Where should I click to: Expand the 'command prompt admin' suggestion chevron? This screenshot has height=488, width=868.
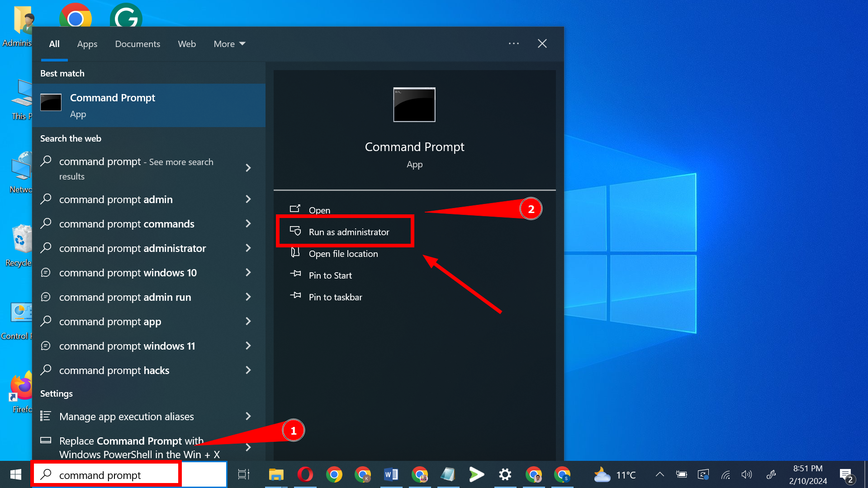point(248,199)
